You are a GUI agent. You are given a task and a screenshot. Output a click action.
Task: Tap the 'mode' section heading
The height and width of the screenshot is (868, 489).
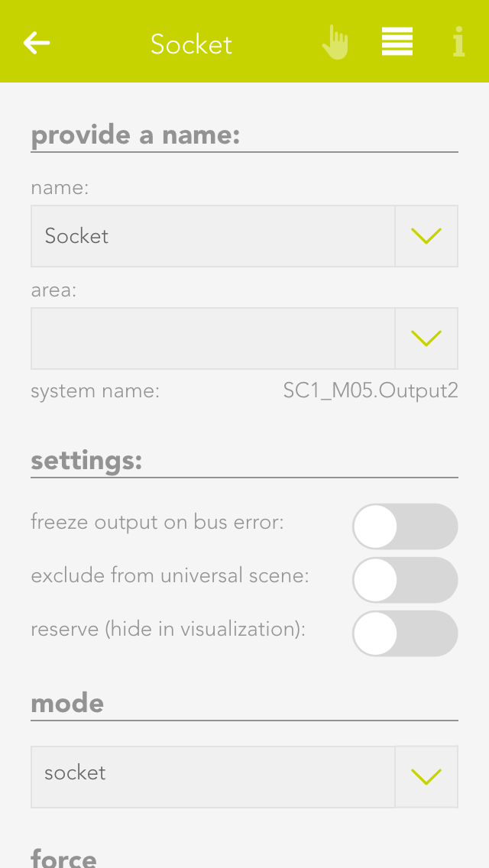point(67,703)
